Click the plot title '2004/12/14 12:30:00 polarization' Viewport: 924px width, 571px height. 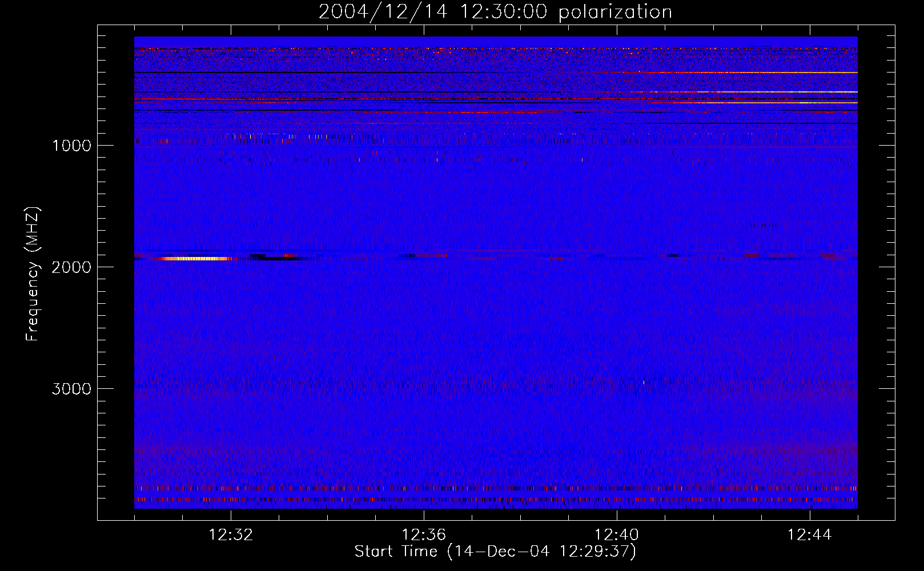coord(495,12)
